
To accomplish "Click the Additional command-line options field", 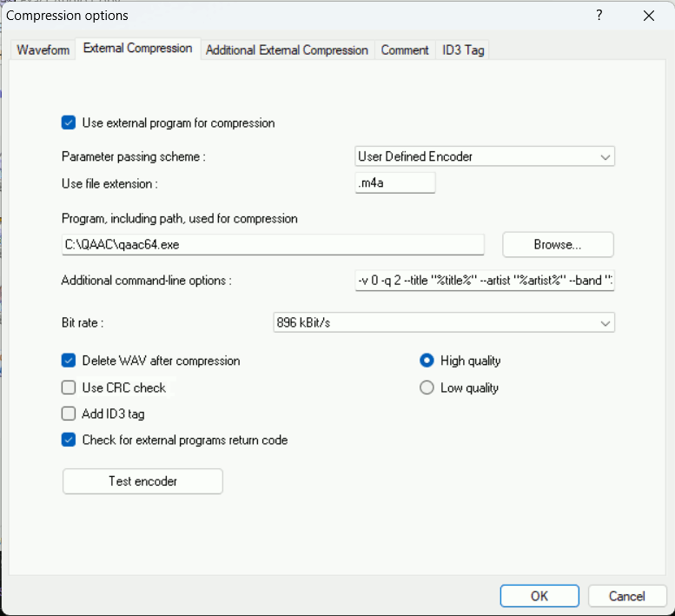I will point(484,281).
